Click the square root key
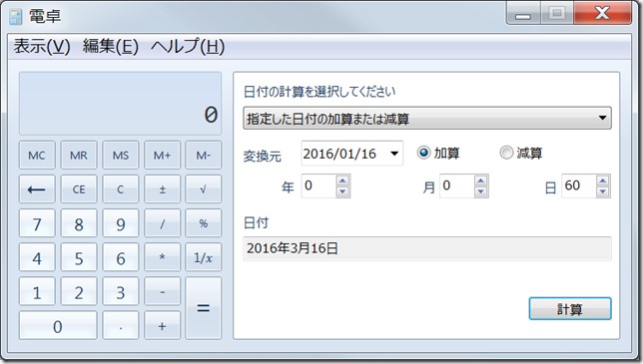Image resolution: width=643 pixels, height=364 pixels. (204, 189)
